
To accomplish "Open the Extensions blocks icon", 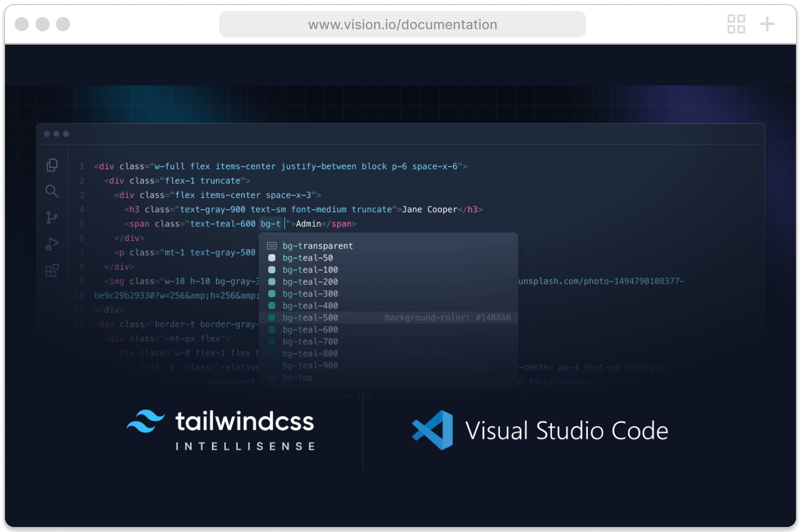I will click(x=52, y=270).
